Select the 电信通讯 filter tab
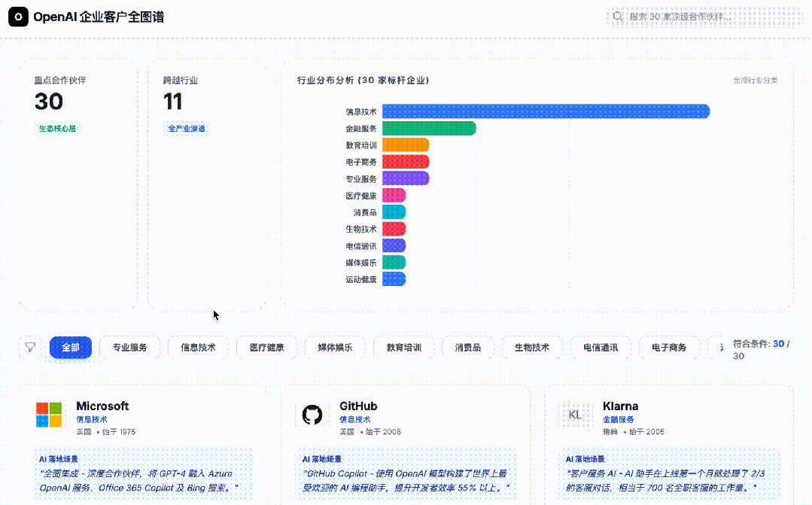 coord(601,348)
